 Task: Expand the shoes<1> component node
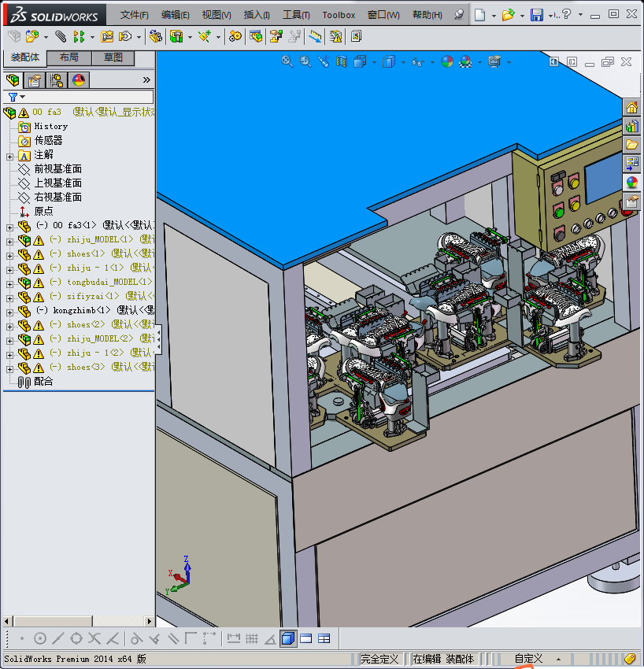9,256
